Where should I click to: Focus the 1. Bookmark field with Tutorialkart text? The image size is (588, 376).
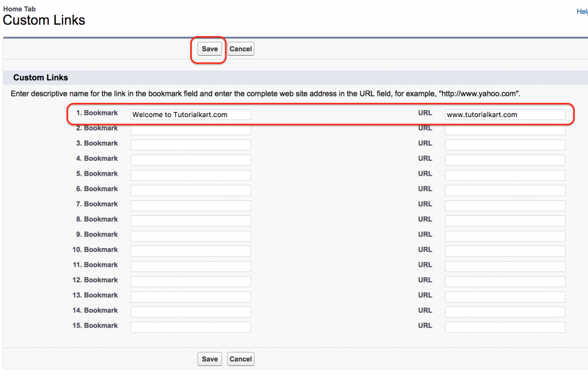(x=191, y=114)
